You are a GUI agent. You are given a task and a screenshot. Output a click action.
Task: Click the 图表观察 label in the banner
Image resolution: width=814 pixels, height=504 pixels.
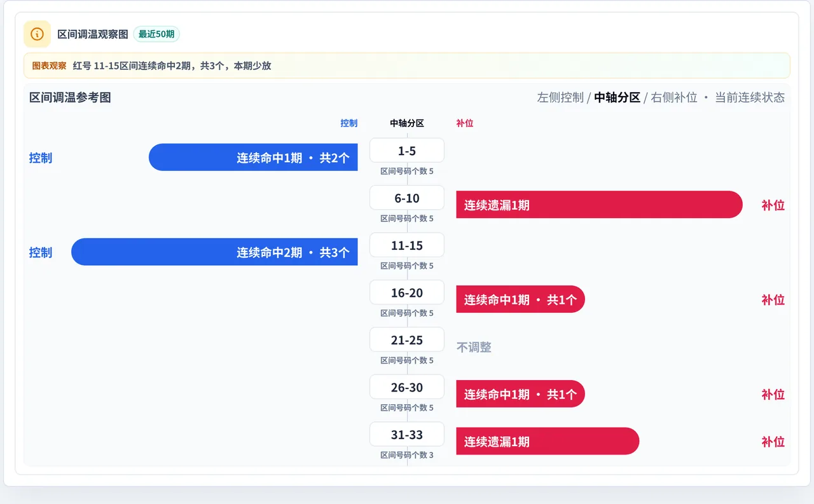click(49, 65)
